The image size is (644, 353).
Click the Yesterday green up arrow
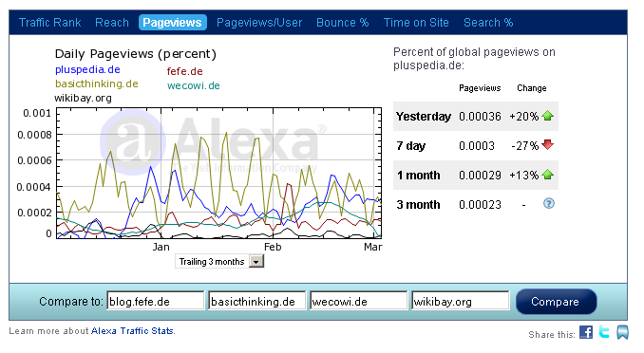point(547,116)
